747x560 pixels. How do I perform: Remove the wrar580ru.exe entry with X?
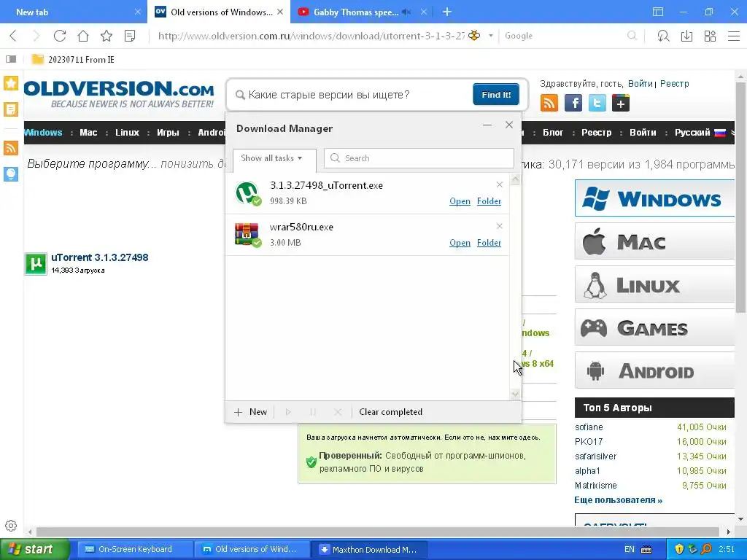(499, 226)
